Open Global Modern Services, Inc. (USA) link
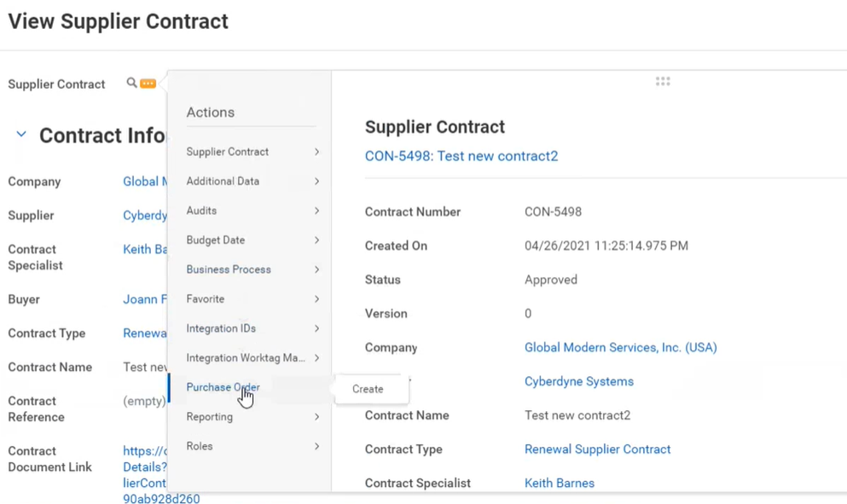Screen dimensions: 847x504 click(x=620, y=347)
